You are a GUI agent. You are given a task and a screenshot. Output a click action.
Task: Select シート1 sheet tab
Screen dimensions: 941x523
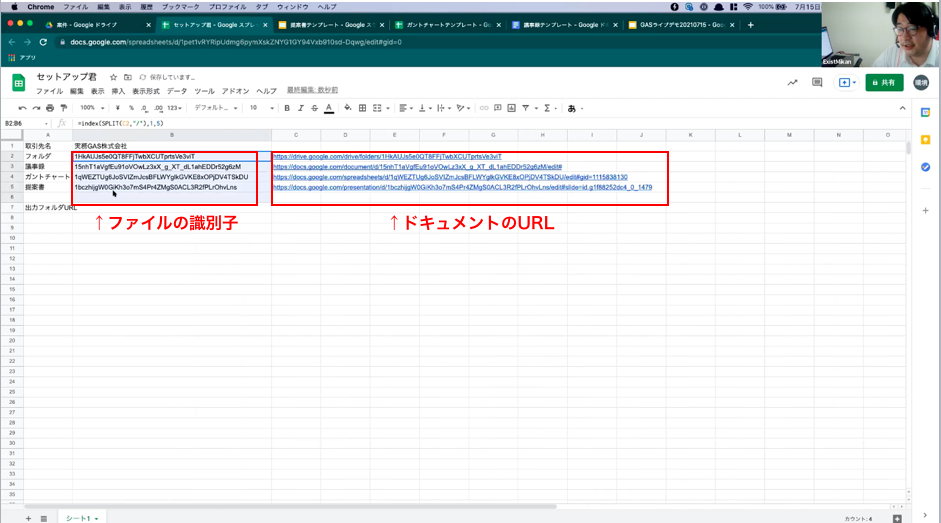(x=81, y=518)
